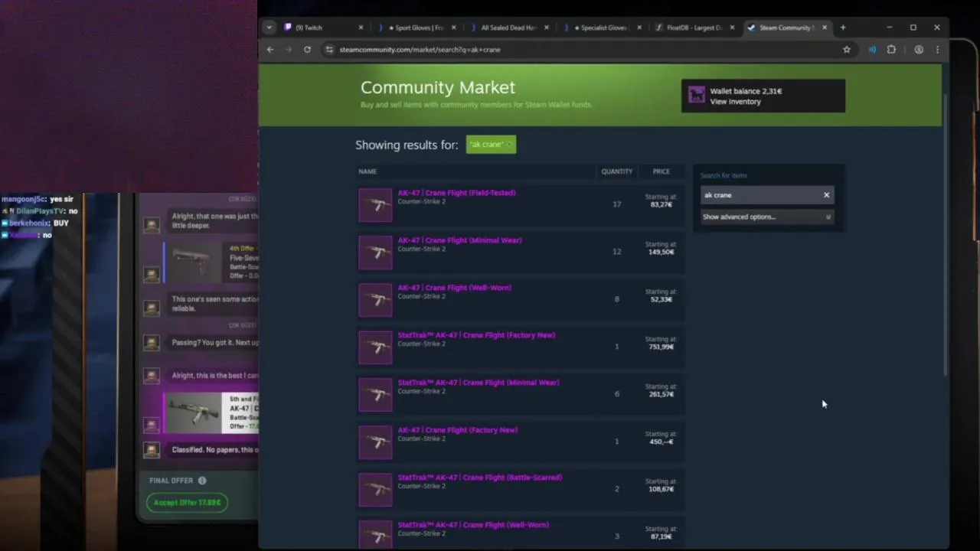Click the StatTrak Factory New AK-47 thumbnail
This screenshot has width=980, height=551.
coord(375,347)
